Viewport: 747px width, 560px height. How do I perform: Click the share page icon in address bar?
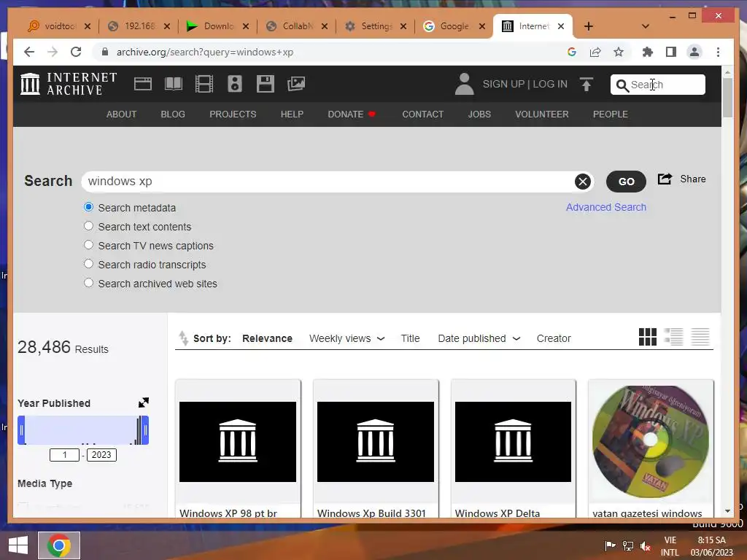click(595, 52)
